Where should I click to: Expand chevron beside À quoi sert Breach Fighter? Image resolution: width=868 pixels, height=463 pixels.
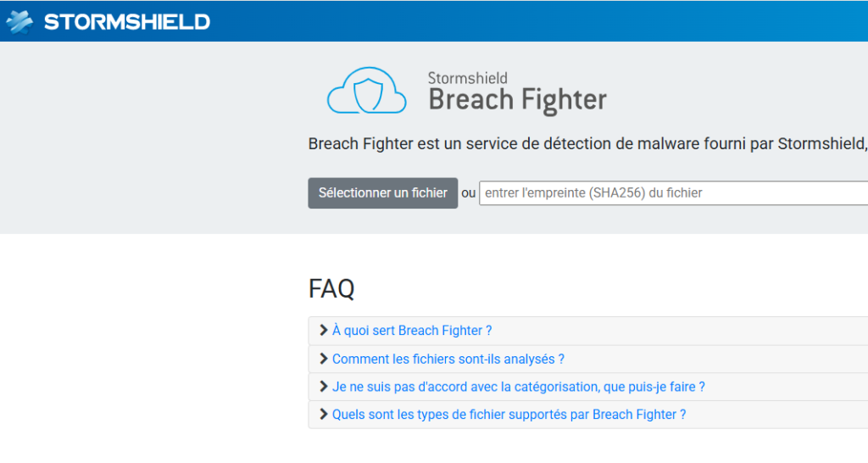tap(323, 330)
